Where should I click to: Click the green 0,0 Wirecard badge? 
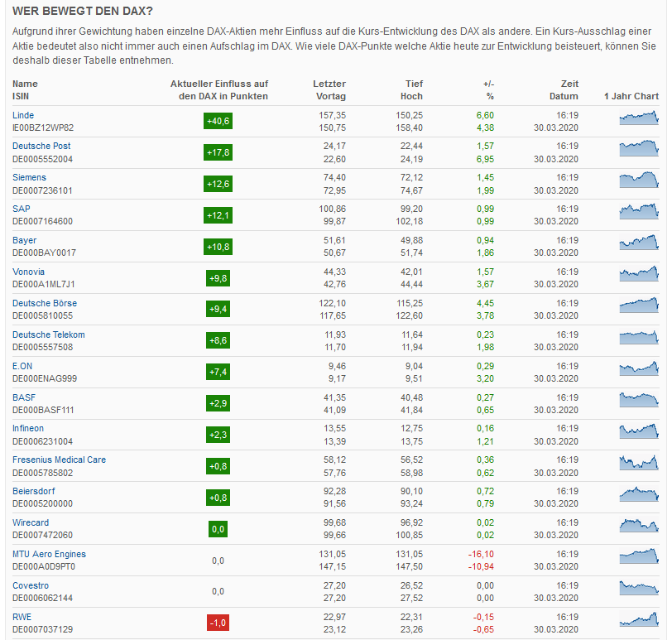[218, 529]
